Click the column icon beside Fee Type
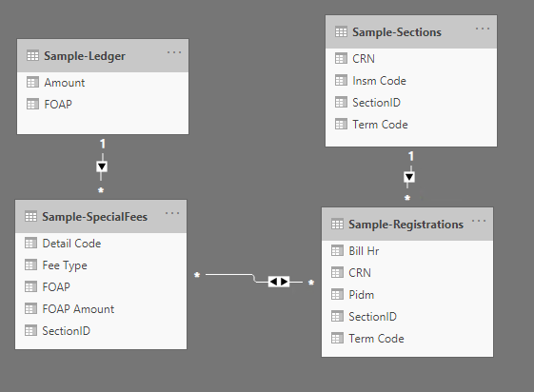Screen dimensions: 534x392 point(30,265)
